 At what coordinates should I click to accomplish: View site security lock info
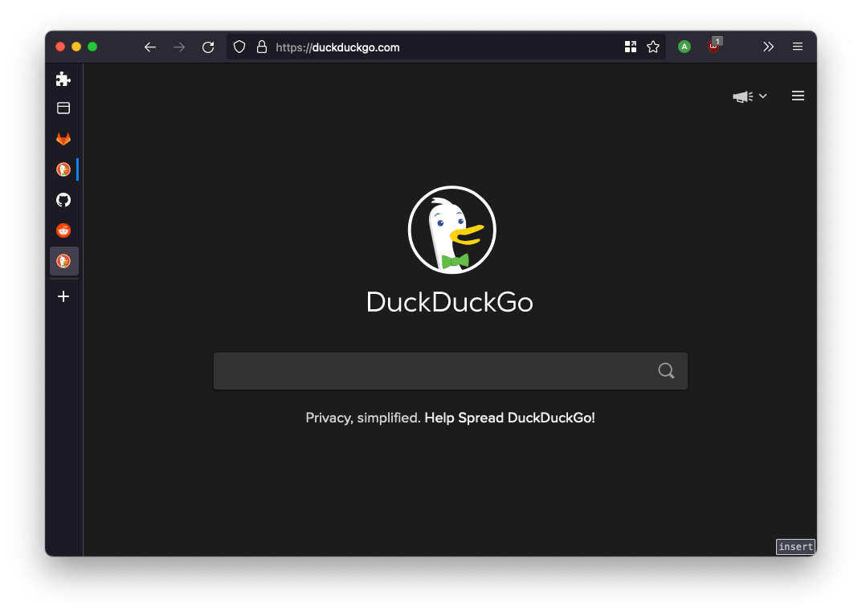262,47
